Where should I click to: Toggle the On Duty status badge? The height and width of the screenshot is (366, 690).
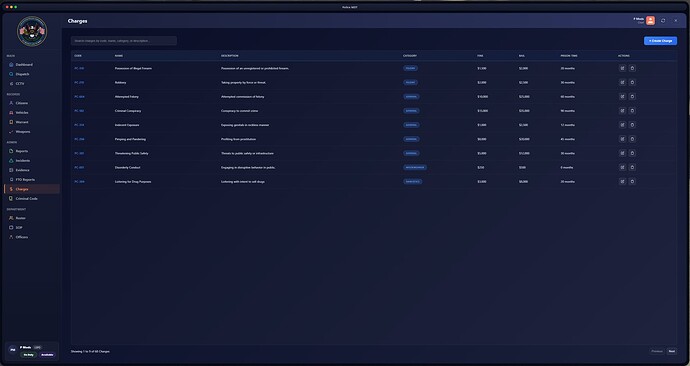29,355
